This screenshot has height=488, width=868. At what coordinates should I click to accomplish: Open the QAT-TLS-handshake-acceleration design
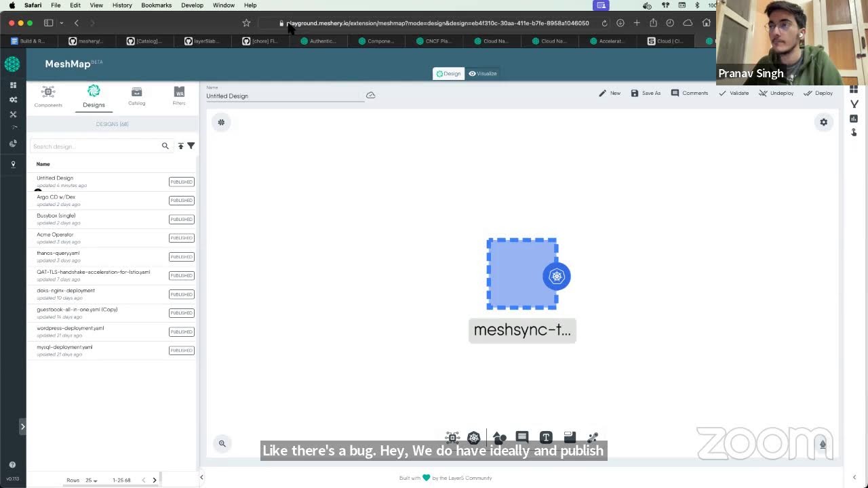coord(112,275)
